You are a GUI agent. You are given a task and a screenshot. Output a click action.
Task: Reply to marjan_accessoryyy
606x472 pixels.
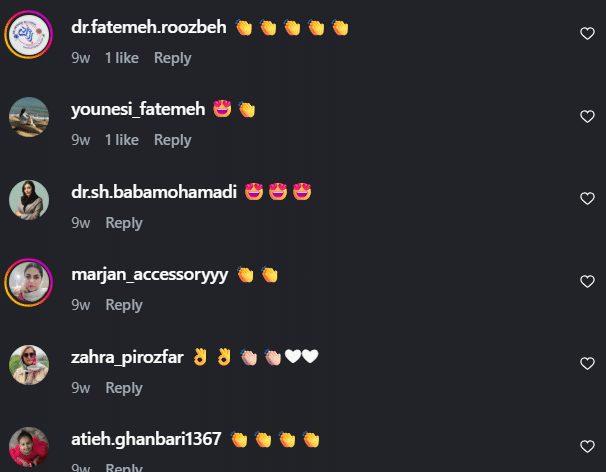click(x=124, y=305)
